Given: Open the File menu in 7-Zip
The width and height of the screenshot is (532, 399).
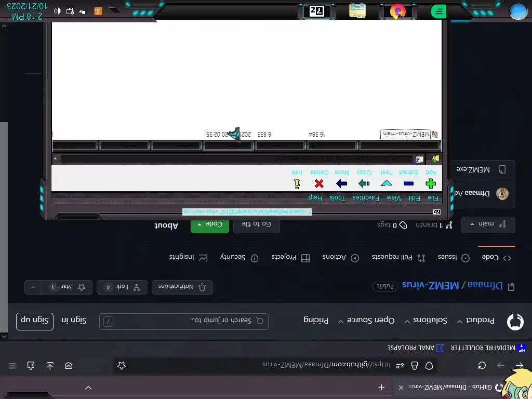Looking at the screenshot, I should tap(433, 198).
